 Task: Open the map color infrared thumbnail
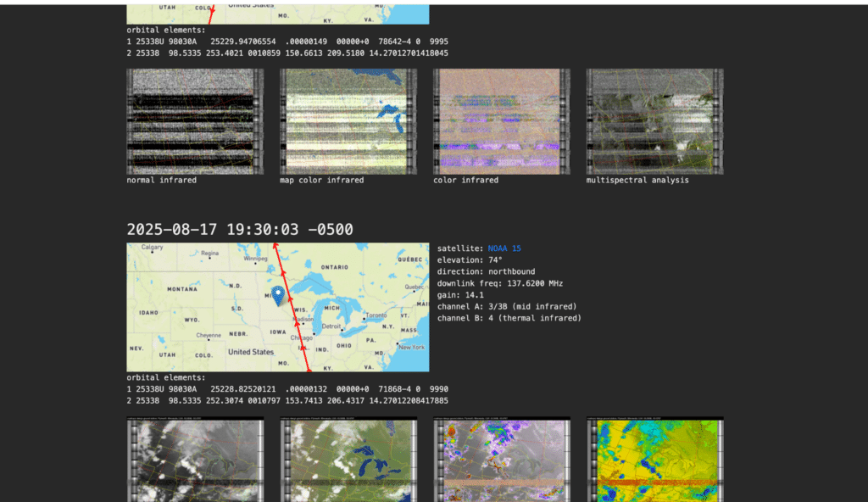(x=348, y=121)
